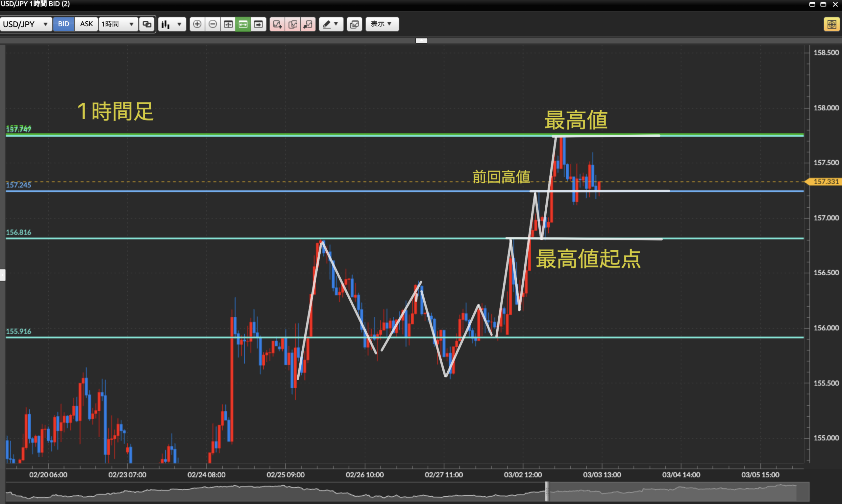Select the BID price toggle
The height and width of the screenshot is (504, 842).
[63, 24]
